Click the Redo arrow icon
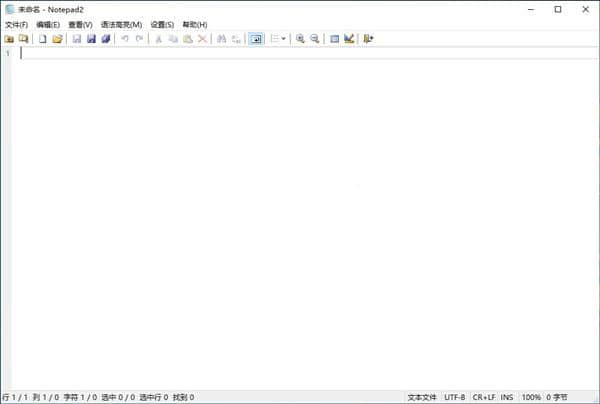Viewport: 600px width, 404px height. (x=140, y=39)
